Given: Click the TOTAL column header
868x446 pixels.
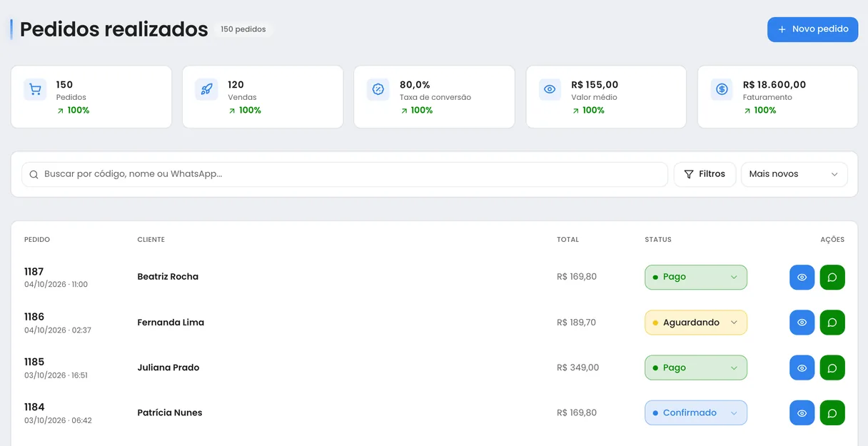Looking at the screenshot, I should (568, 240).
